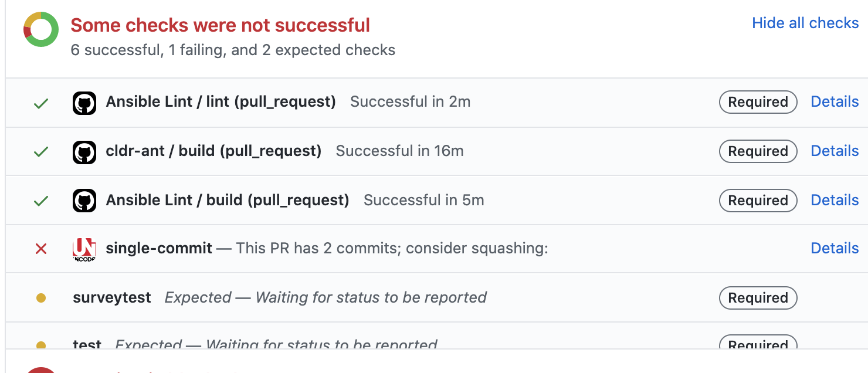Open Details for the Ansible Lint / lint check
The image size is (868, 373).
(x=835, y=101)
